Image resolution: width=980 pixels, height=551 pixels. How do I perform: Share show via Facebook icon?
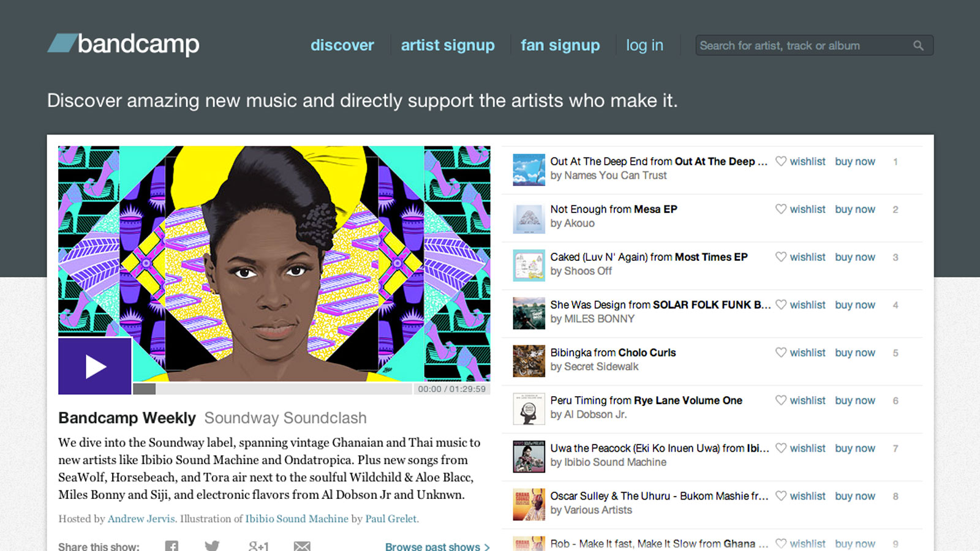pyautogui.click(x=171, y=546)
